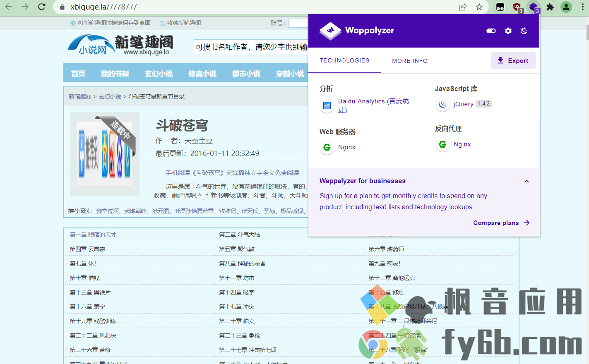Click the 斗破苍穹 book cover image
589x364 pixels.
[x=105, y=154]
